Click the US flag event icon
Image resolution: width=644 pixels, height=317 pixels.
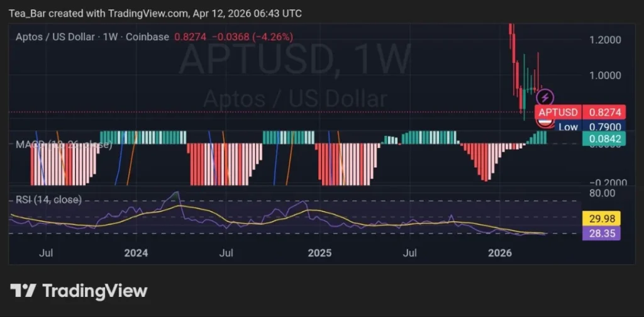545,121
